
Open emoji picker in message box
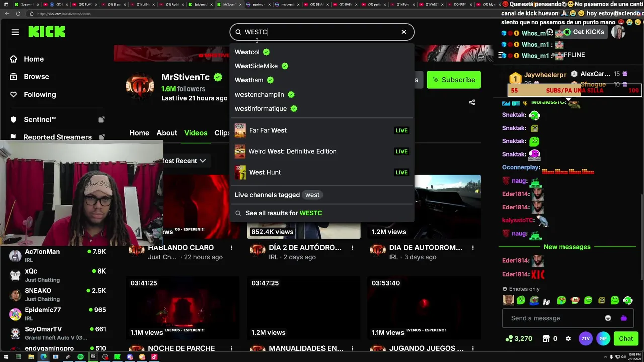click(x=608, y=318)
